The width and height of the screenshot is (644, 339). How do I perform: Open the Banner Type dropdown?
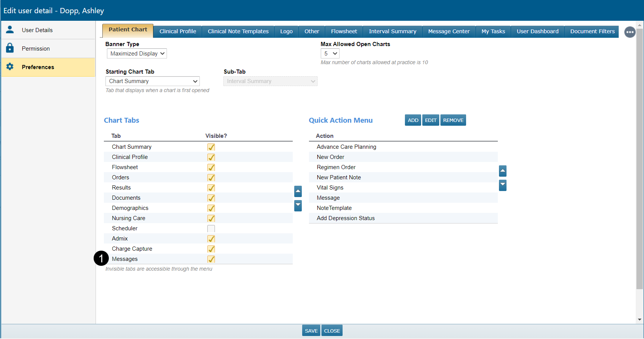coord(137,54)
